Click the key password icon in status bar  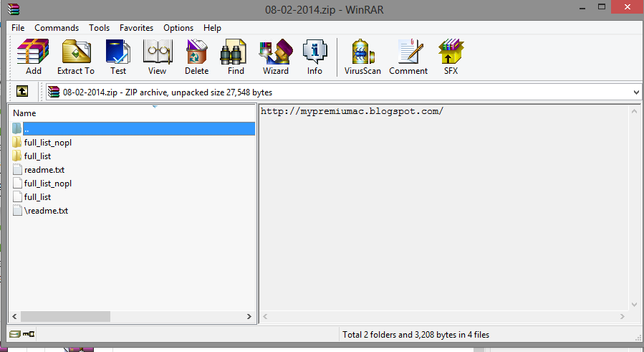[29, 334]
